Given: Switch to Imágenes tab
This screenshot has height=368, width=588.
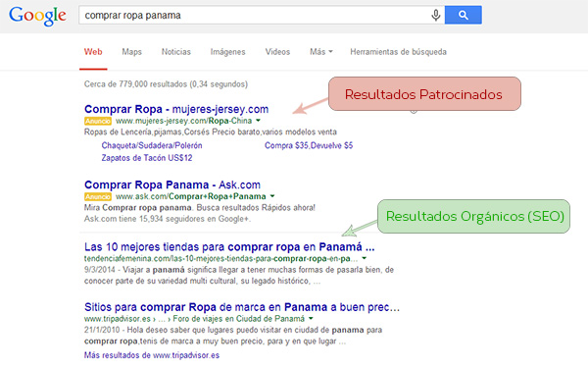Looking at the screenshot, I should tap(227, 52).
